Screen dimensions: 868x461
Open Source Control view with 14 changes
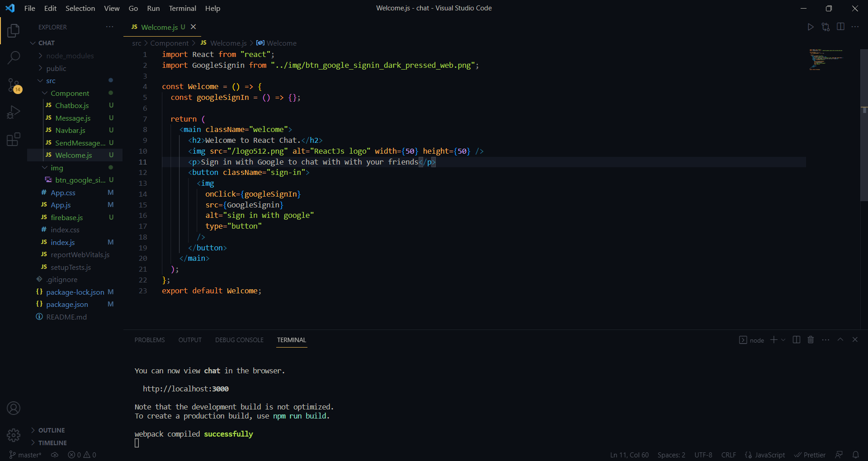tap(14, 85)
